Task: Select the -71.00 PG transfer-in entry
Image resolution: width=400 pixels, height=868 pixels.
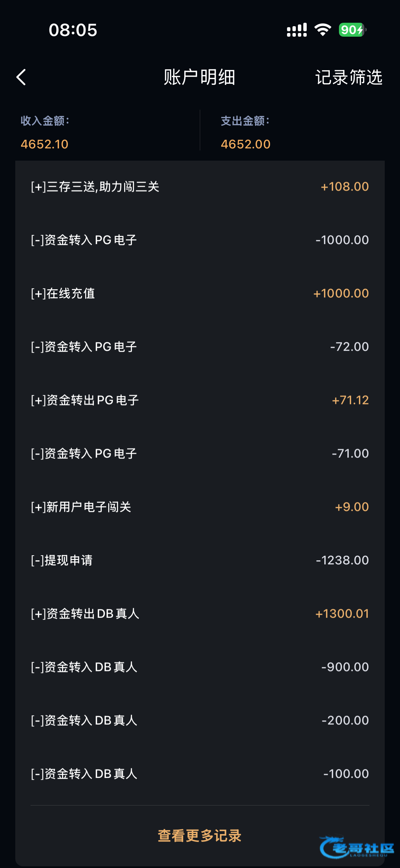Action: click(x=199, y=453)
